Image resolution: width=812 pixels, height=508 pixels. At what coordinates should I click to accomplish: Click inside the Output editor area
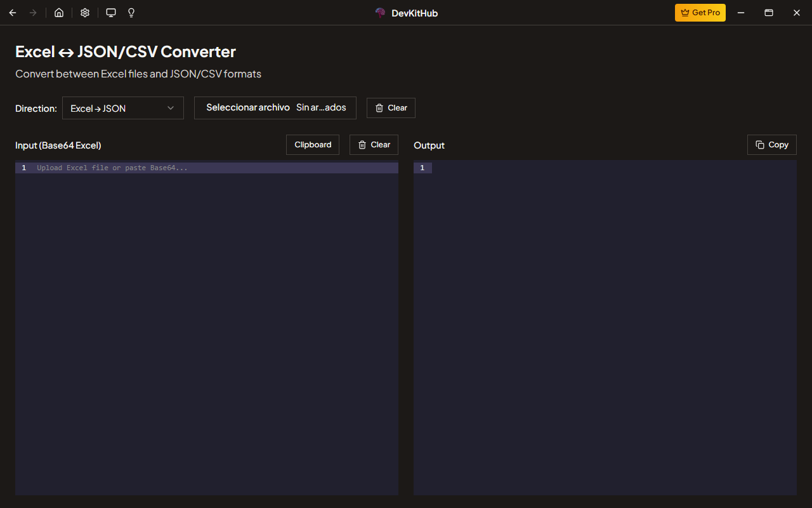click(x=605, y=328)
